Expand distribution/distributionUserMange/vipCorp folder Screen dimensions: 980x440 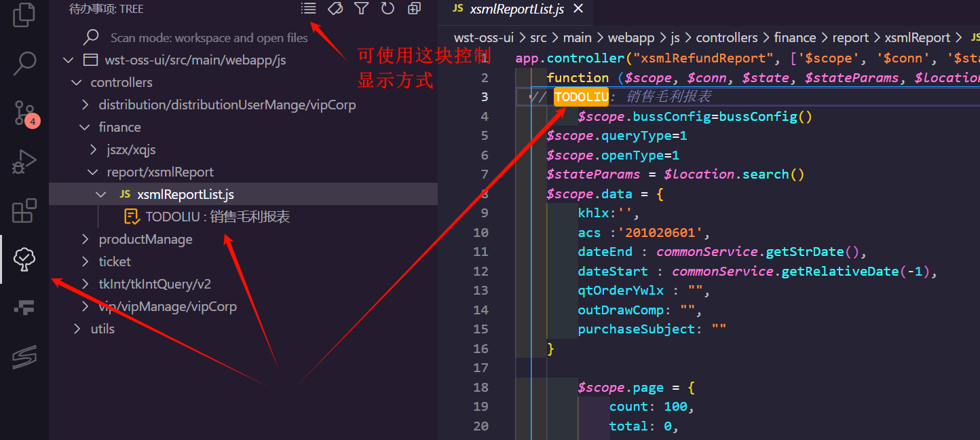pos(85,105)
